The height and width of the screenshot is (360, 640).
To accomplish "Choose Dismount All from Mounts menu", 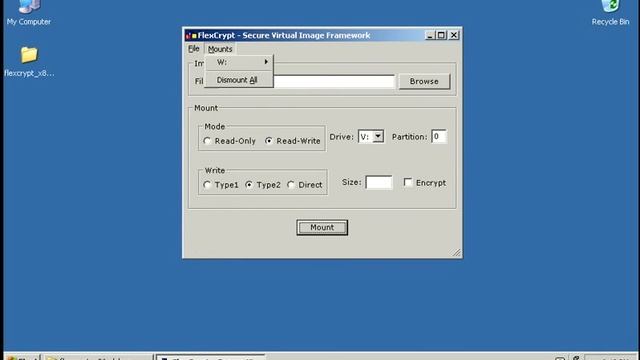I will (239, 80).
